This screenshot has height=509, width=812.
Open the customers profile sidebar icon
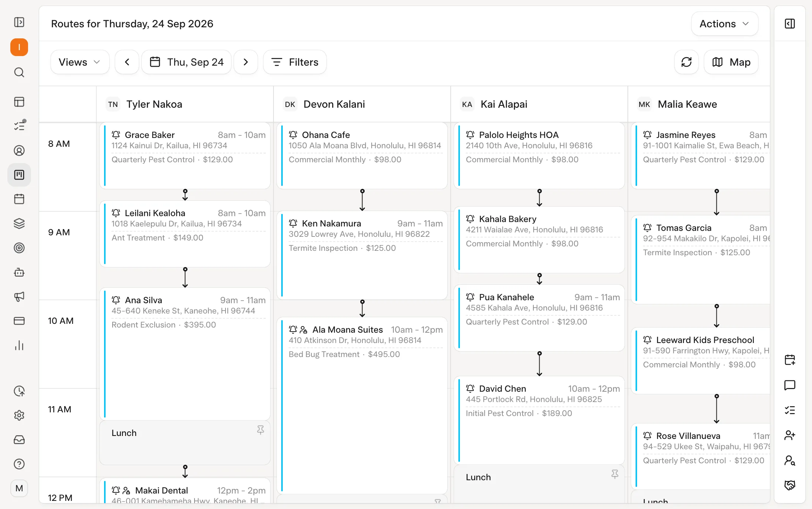point(19,150)
